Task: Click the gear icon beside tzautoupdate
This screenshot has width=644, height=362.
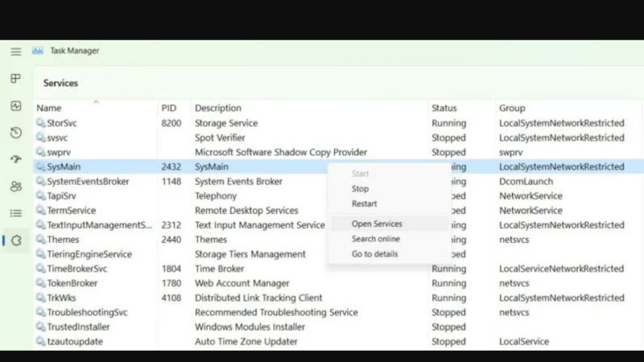Action: (x=41, y=341)
